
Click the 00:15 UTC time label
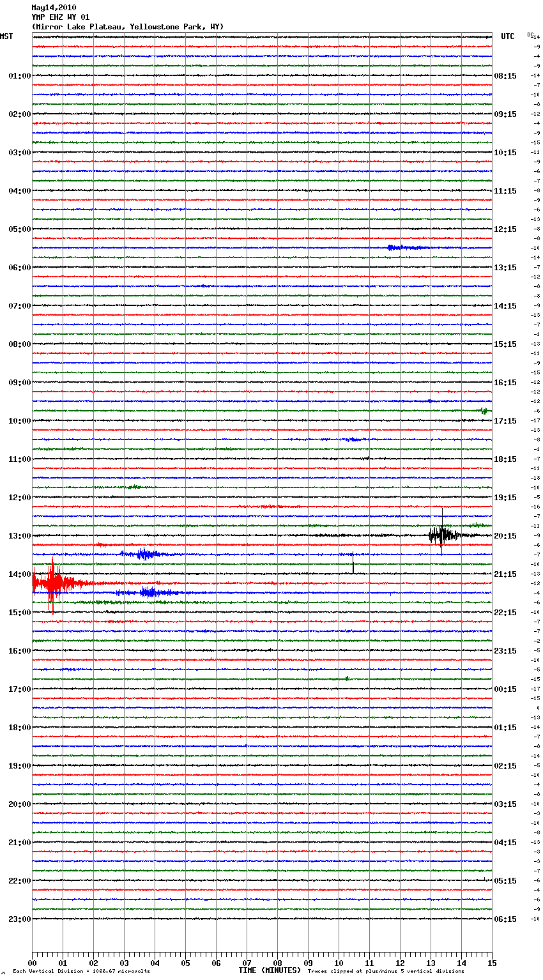[x=505, y=689]
